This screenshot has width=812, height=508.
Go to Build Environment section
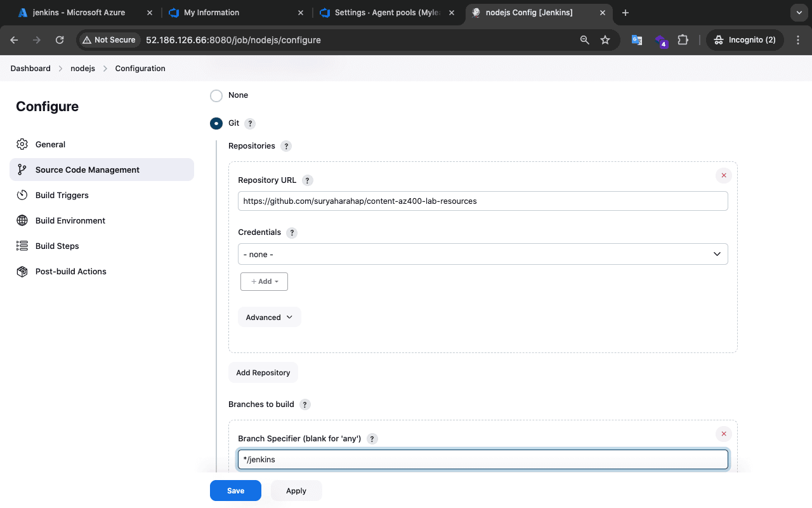101,220
